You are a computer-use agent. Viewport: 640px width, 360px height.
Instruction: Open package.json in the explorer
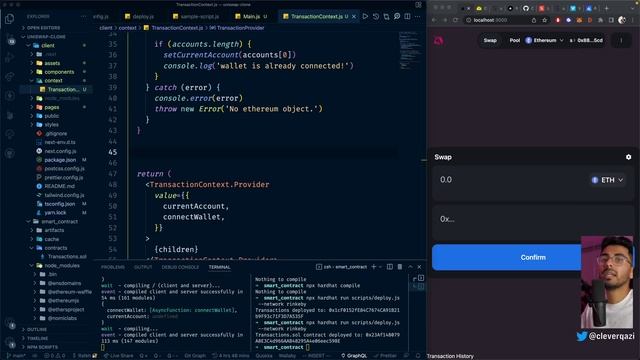point(60,160)
